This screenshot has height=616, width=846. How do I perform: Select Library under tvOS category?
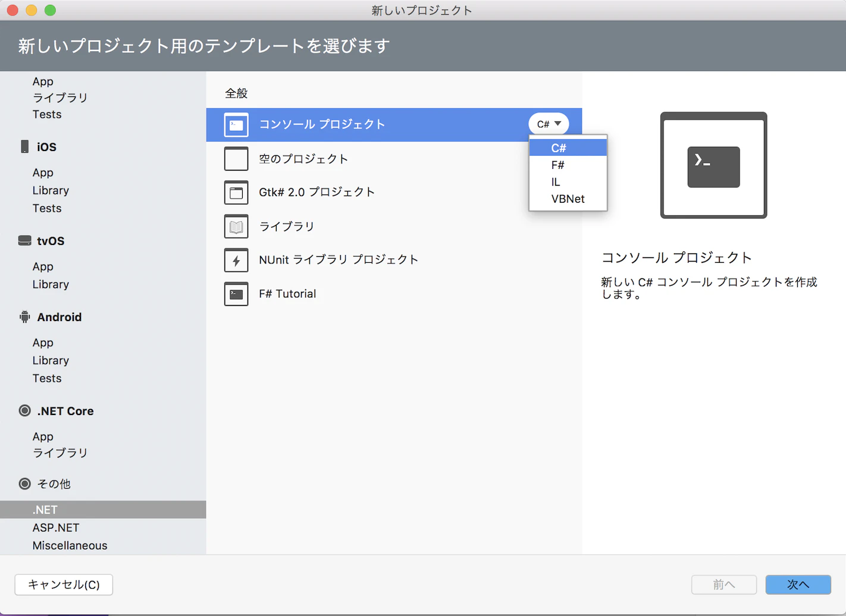point(51,284)
